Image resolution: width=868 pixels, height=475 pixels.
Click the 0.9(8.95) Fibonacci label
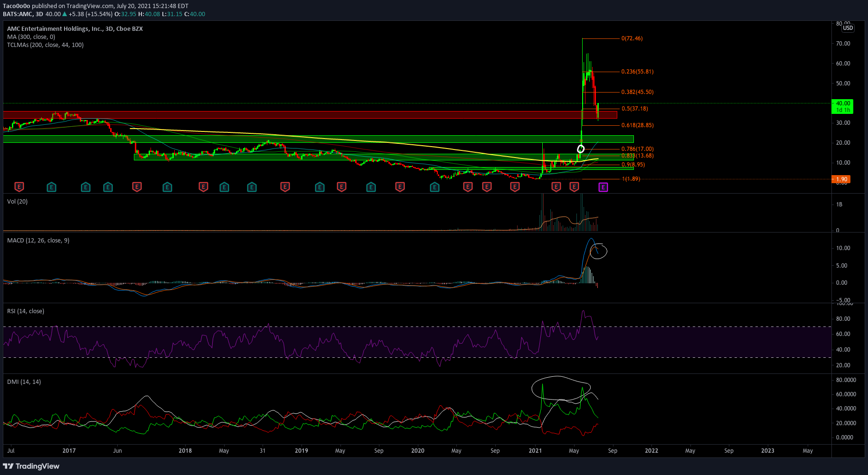[x=633, y=165]
